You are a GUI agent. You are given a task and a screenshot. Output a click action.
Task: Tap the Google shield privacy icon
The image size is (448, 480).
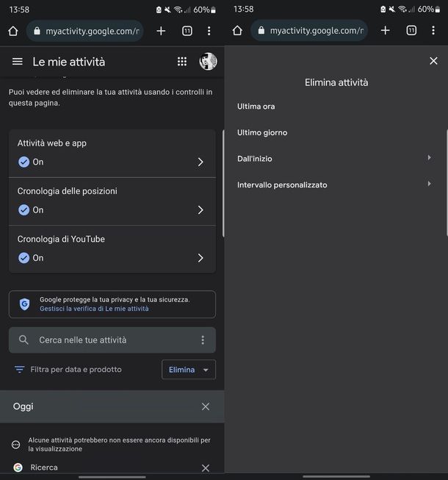24,304
